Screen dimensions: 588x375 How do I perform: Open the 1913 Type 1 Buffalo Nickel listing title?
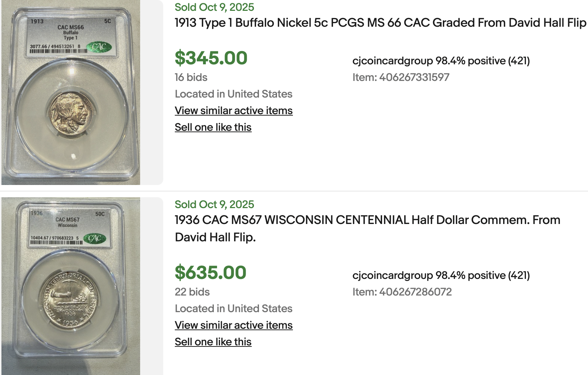[380, 23]
